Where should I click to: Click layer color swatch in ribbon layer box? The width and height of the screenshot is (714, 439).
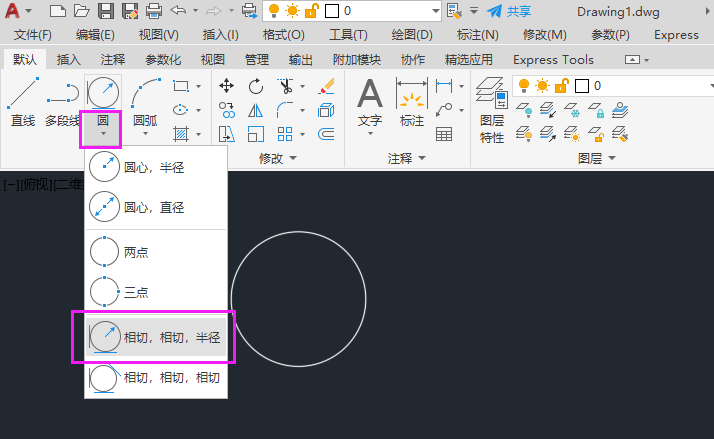[581, 86]
